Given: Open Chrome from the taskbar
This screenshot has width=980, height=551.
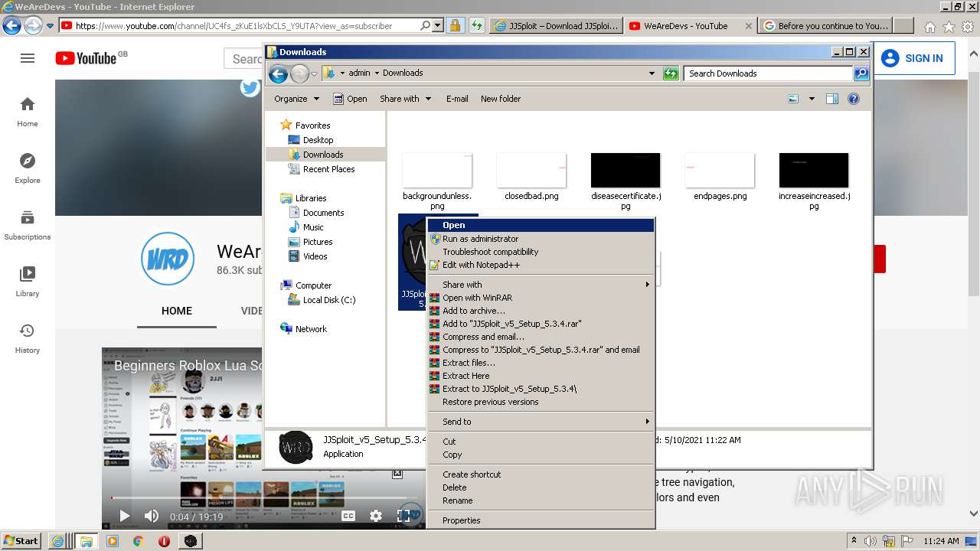Looking at the screenshot, I should pos(139,541).
